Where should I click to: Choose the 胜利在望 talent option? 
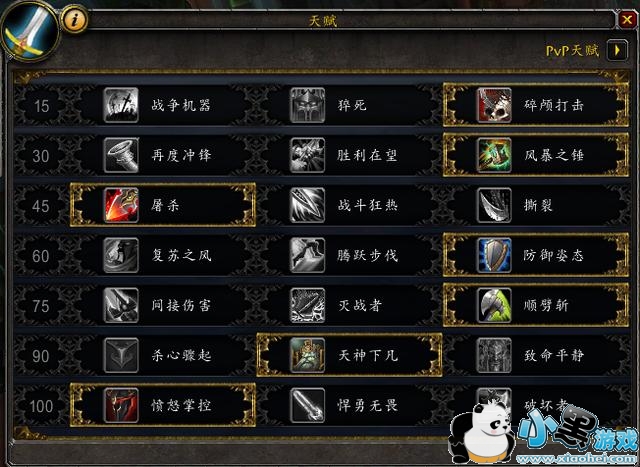tap(349, 155)
